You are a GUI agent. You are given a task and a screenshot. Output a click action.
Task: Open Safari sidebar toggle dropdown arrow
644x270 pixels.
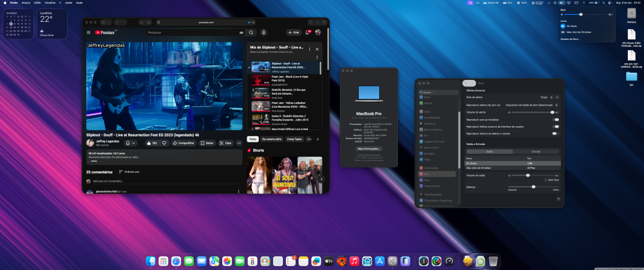click(x=108, y=22)
